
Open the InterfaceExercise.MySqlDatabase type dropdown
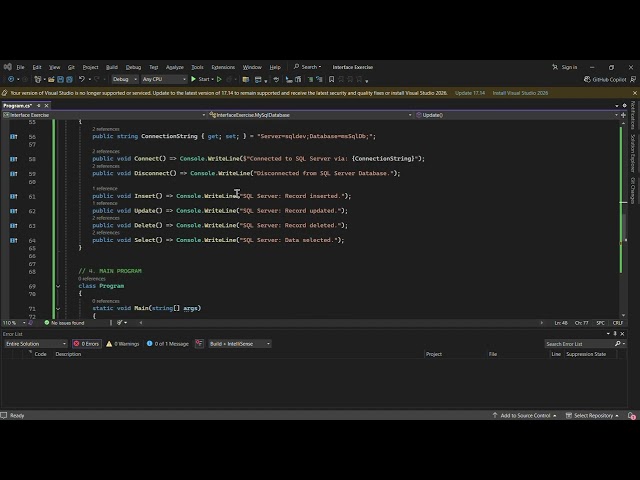tap(310, 115)
